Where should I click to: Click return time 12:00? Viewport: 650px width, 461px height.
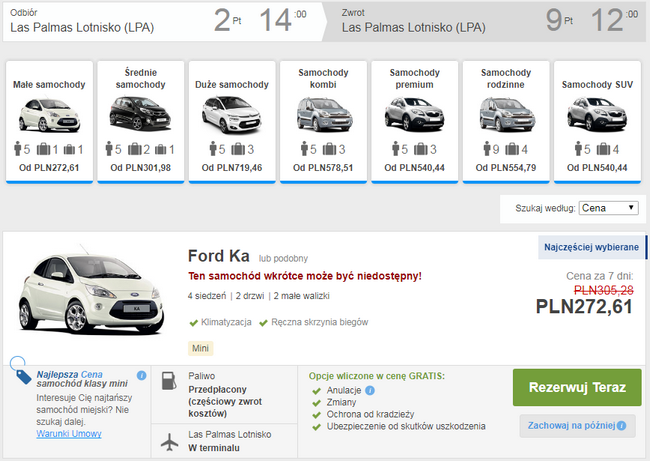pyautogui.click(x=615, y=20)
